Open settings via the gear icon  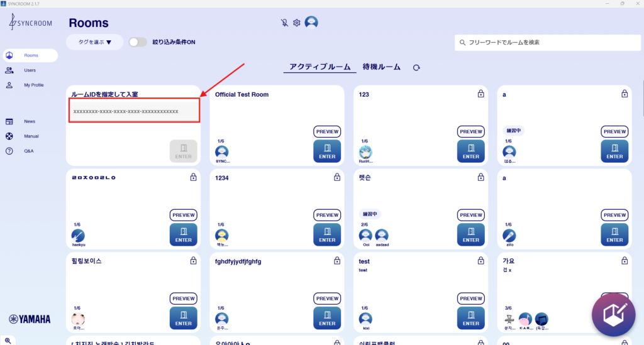pyautogui.click(x=297, y=23)
